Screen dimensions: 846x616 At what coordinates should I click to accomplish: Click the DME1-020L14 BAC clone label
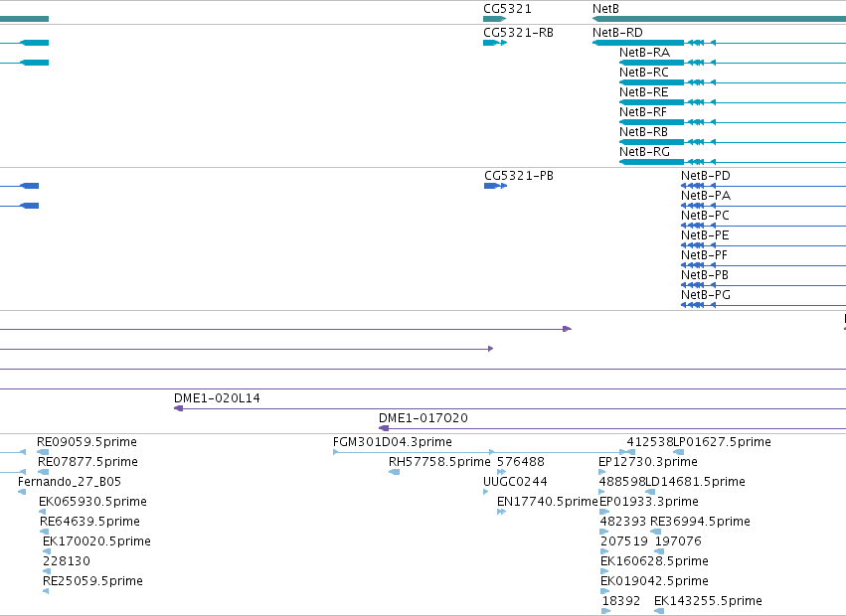tap(217, 398)
